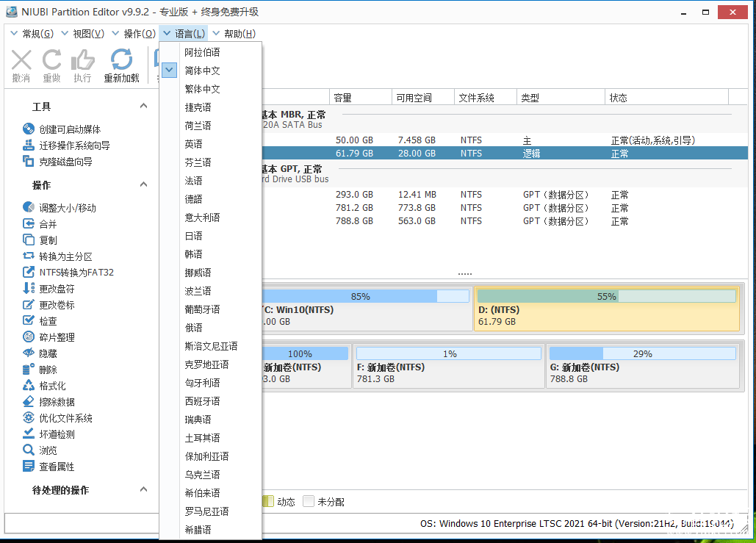Select NTFS转换为FAT32 operation
Viewport: 756px width, 543px height.
coord(68,273)
